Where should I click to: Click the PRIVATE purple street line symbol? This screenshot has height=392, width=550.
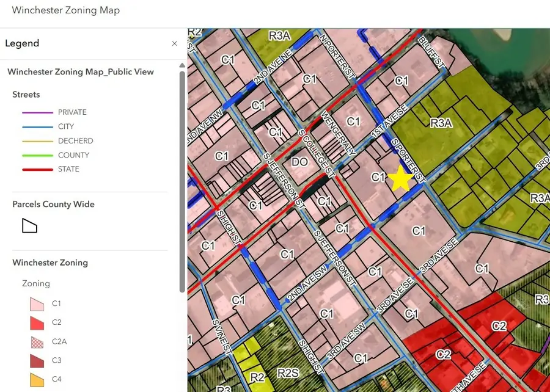[x=37, y=112]
